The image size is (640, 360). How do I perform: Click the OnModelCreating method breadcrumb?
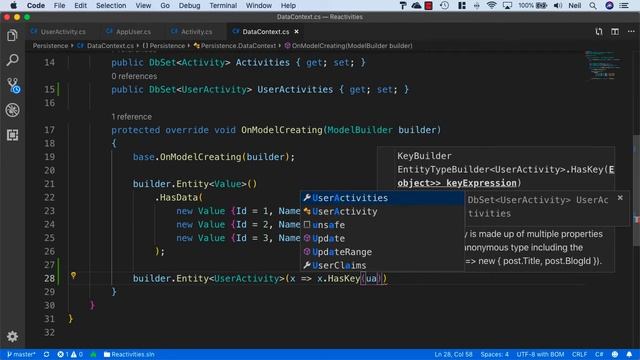point(348,46)
